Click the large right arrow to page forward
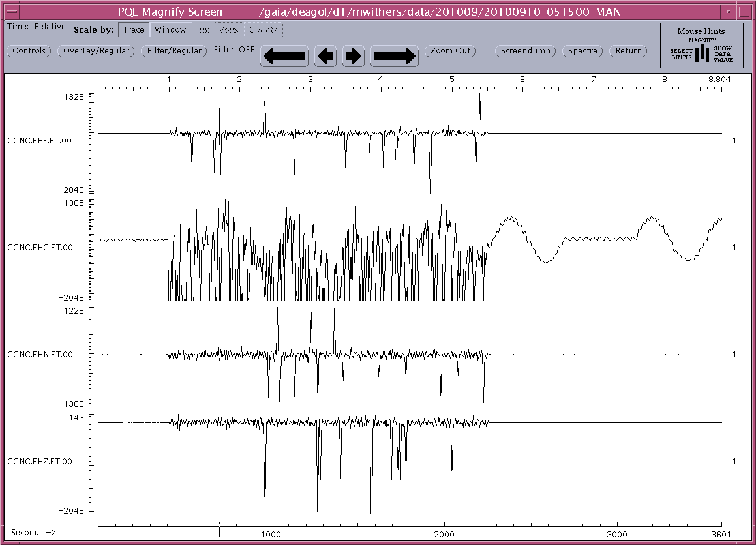Image resolution: width=756 pixels, height=545 pixels. click(395, 56)
